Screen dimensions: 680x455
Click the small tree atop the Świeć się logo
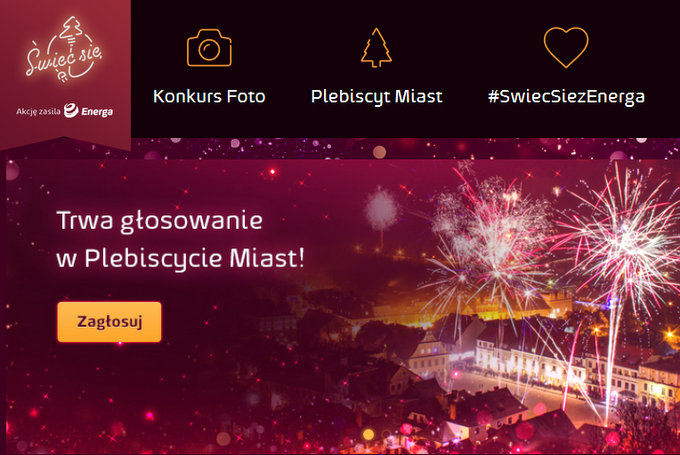[72, 28]
